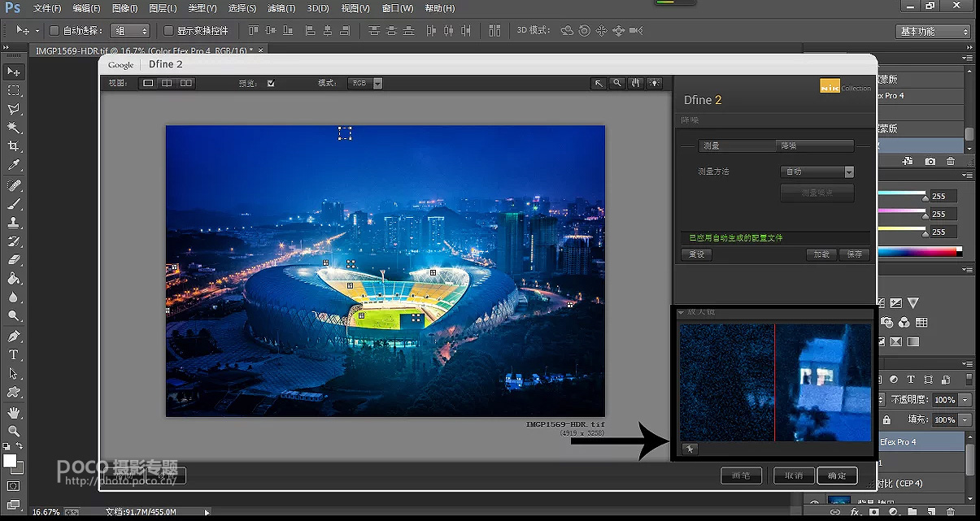Select the Pen tool
980x521 pixels.
[x=14, y=336]
